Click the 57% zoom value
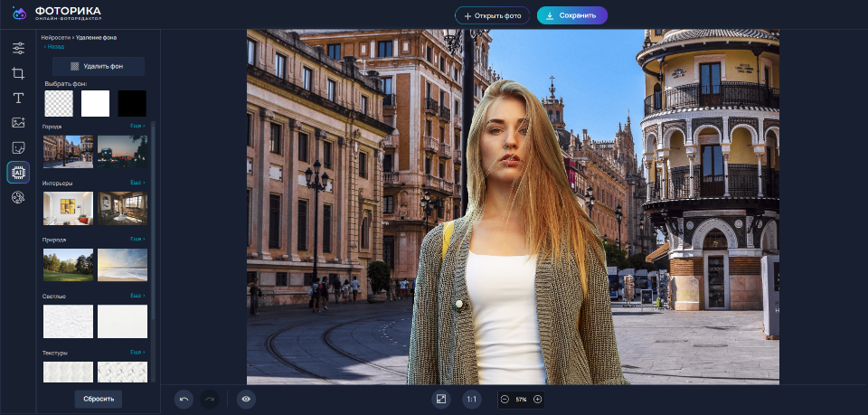The width and height of the screenshot is (868, 415). tap(521, 400)
